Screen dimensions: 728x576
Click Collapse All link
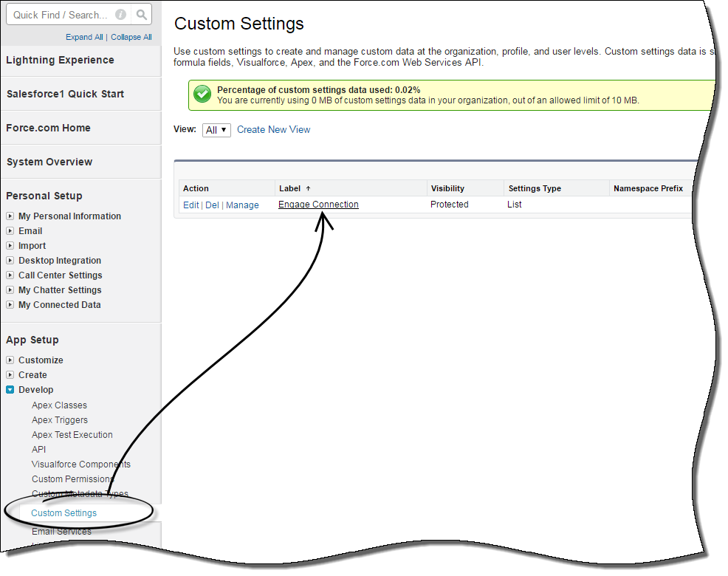click(131, 37)
